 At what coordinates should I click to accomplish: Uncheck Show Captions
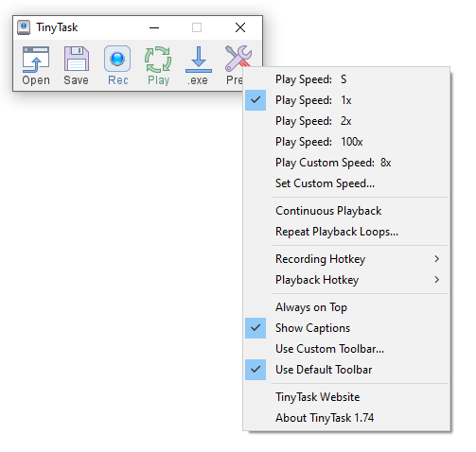(346, 328)
